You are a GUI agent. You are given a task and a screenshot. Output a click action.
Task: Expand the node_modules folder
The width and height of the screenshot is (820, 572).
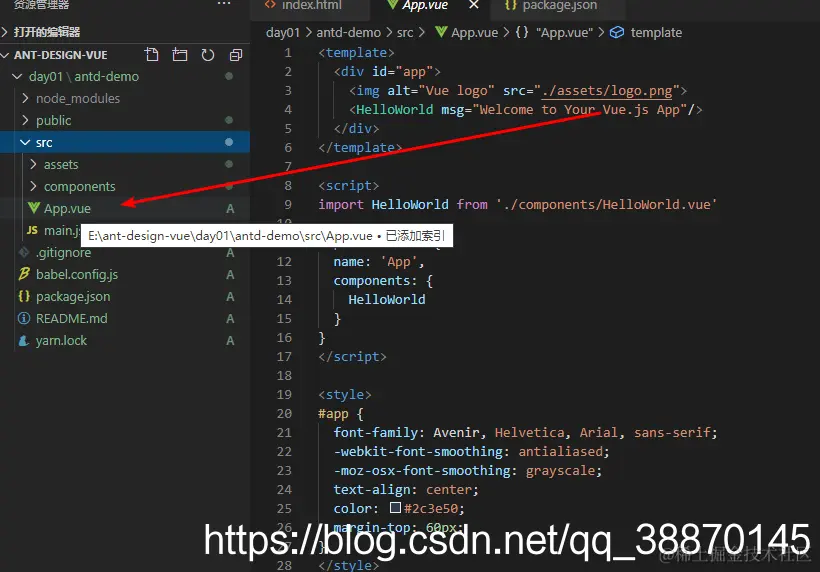click(x=77, y=98)
